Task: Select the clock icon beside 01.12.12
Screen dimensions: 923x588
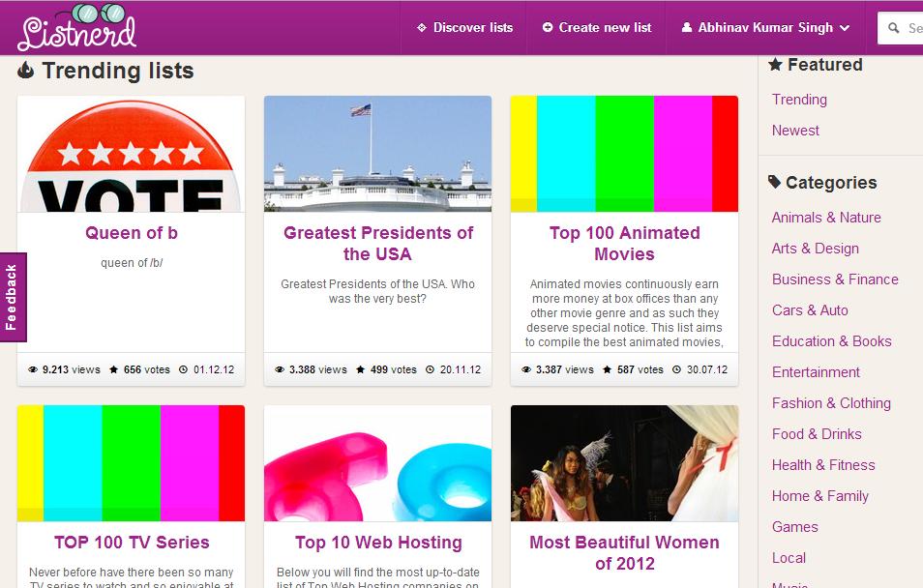Action: tap(184, 369)
